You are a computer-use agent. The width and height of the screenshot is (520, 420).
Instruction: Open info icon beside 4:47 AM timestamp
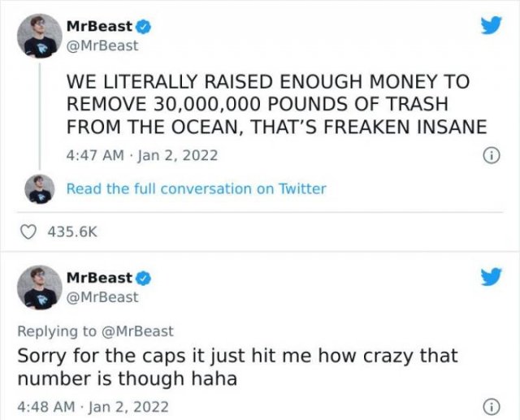tap(491, 155)
